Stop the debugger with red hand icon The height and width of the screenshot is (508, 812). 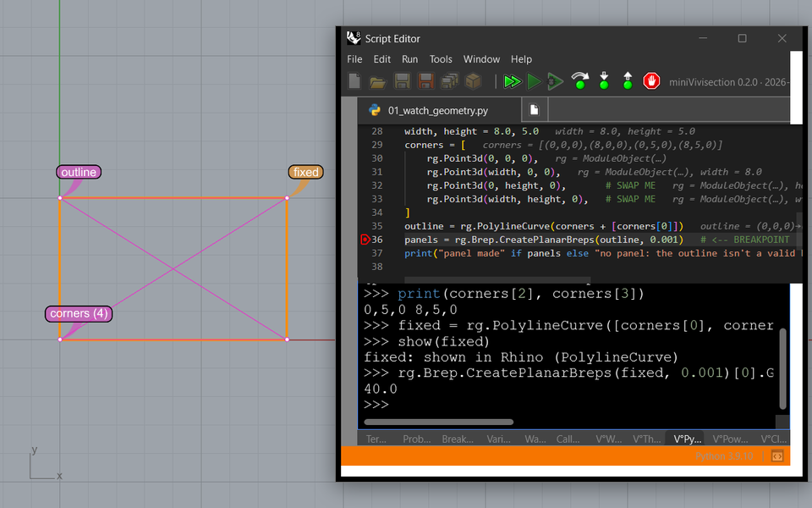click(x=651, y=81)
